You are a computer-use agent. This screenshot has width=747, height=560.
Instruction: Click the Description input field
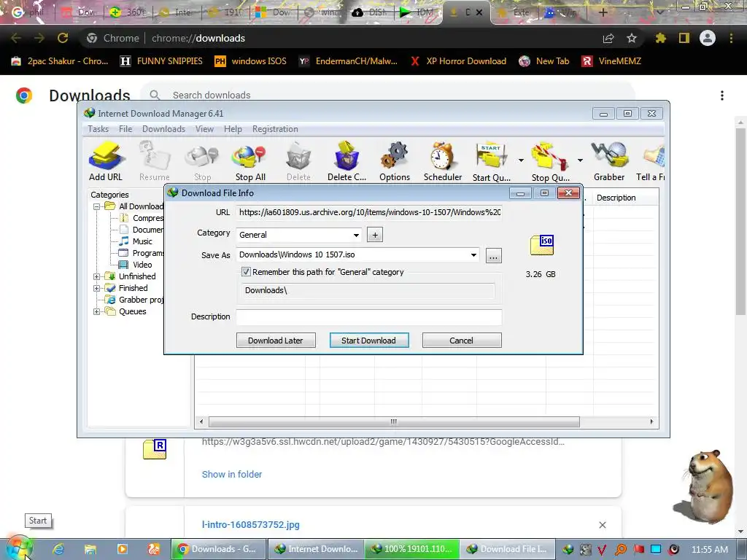pos(368,316)
